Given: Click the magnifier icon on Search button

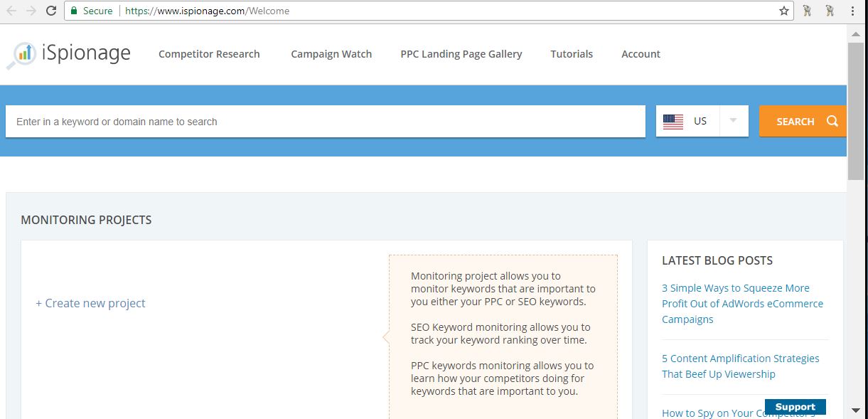Looking at the screenshot, I should tap(832, 121).
